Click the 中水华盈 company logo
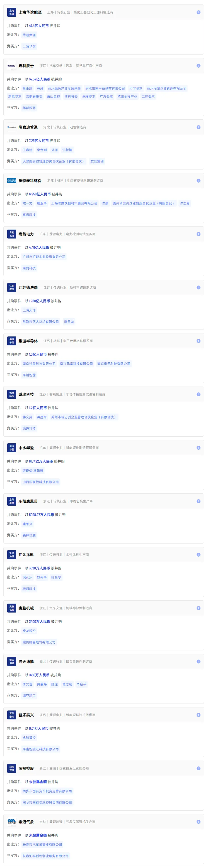208x868 pixels. coord(11,448)
